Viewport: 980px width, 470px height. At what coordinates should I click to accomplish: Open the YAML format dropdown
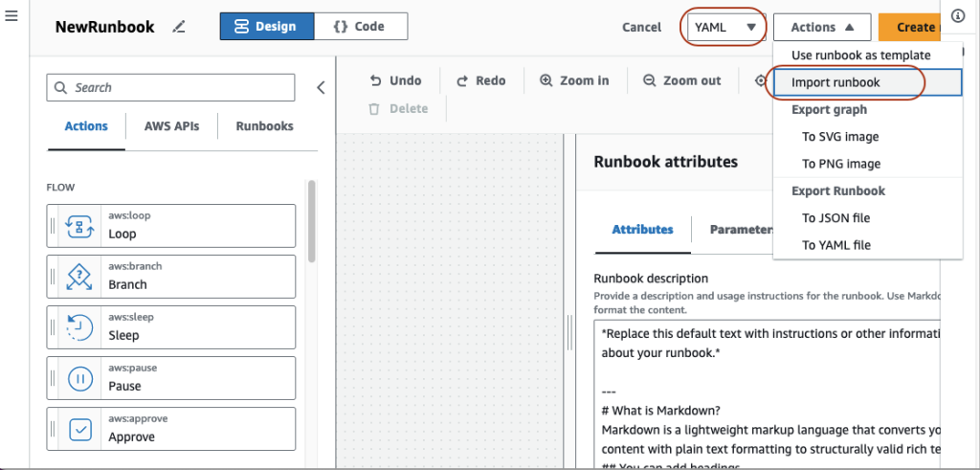726,27
